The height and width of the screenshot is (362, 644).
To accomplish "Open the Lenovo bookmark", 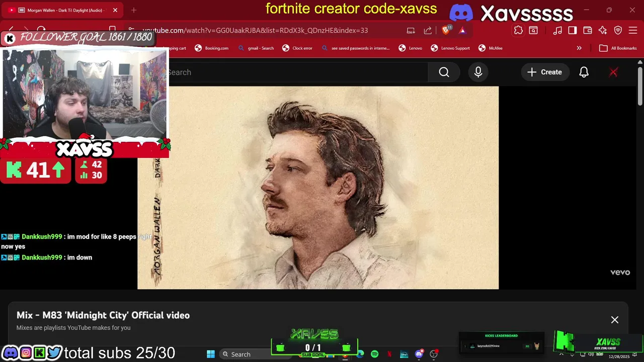I will pos(410,48).
